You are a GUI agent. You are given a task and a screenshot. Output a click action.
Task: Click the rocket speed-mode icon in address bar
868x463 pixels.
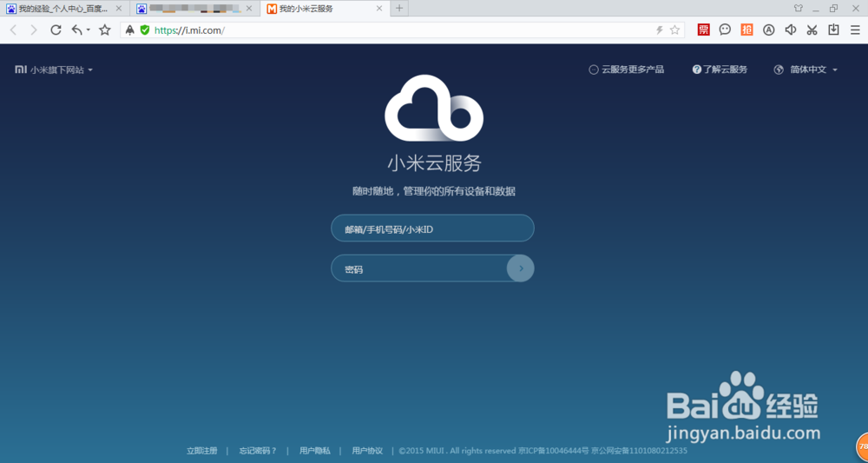pos(129,30)
